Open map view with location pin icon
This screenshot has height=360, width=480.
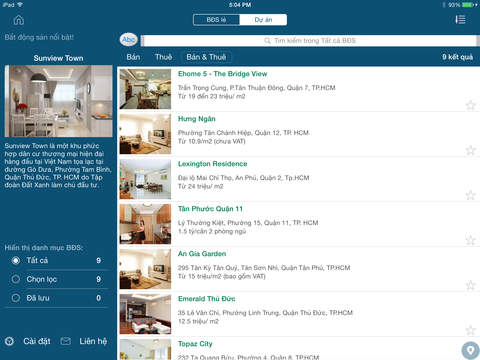[x=470, y=350]
